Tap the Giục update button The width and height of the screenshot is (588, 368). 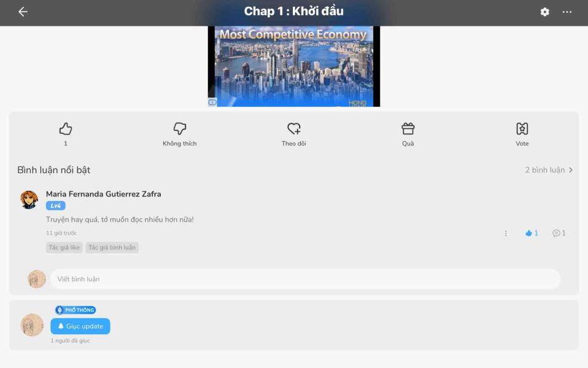(x=80, y=326)
